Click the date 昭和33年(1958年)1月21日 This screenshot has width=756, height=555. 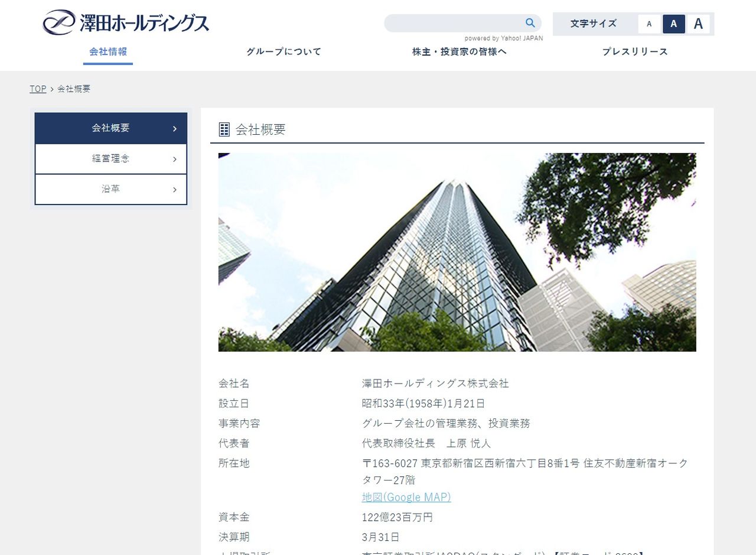pos(423,404)
